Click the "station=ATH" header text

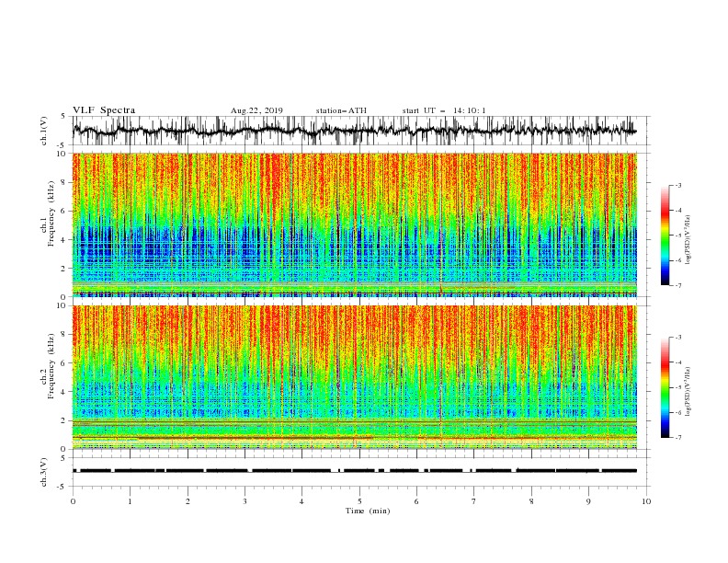point(341,110)
